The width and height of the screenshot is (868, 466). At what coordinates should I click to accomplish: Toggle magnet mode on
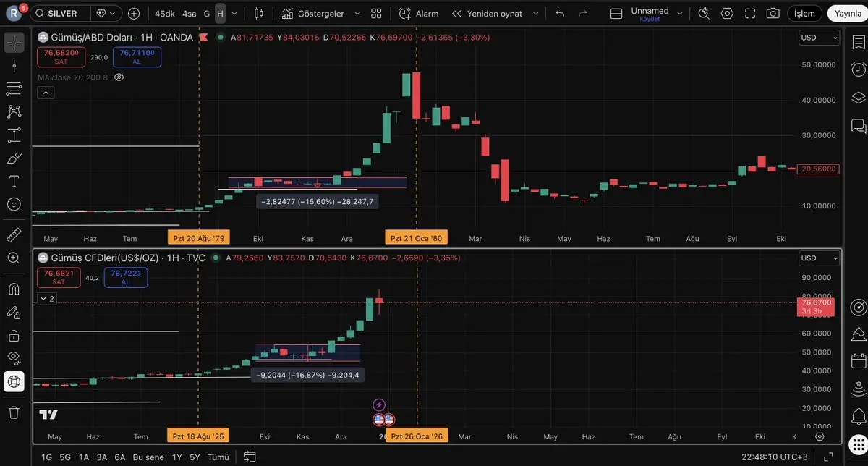coord(14,289)
